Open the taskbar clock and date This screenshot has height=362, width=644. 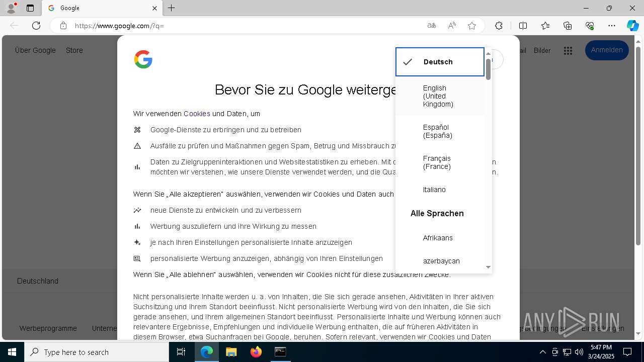point(601,352)
